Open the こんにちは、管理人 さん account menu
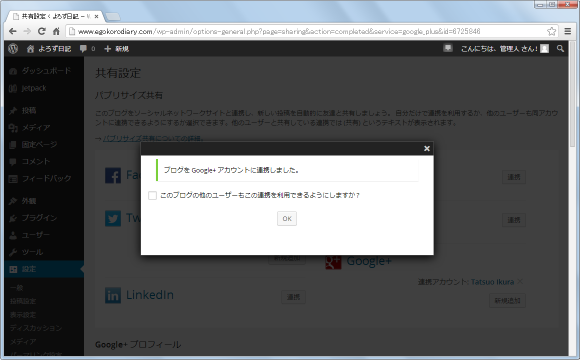Image resolution: width=580 pixels, height=360 pixels. [x=505, y=48]
